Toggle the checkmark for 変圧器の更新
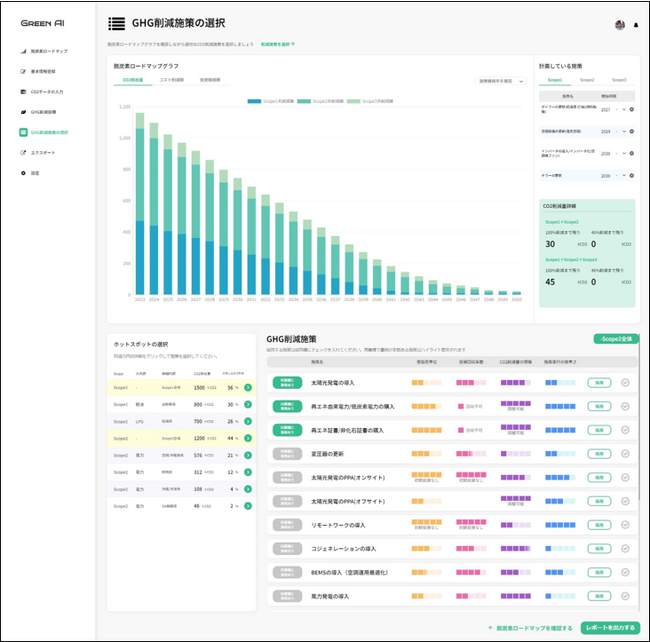This screenshot has height=642, width=650. (x=625, y=453)
